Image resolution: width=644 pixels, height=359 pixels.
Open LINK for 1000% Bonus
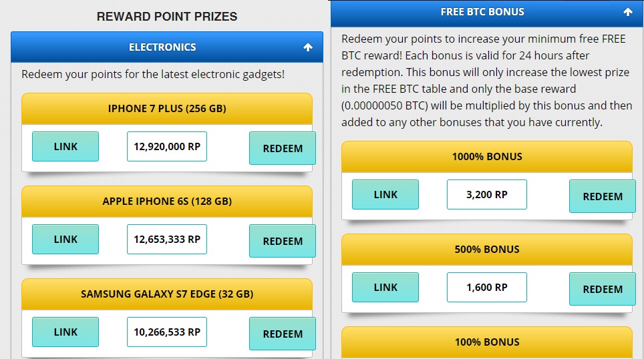[385, 194]
